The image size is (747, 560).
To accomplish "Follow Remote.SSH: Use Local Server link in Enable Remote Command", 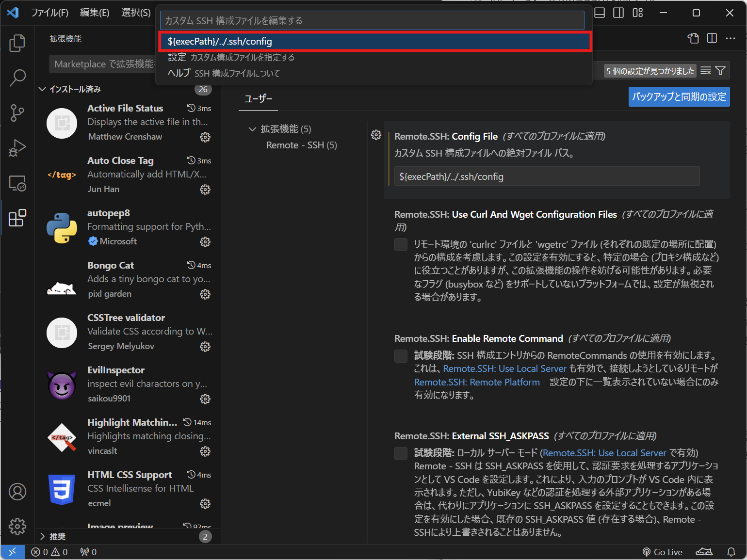I will pyautogui.click(x=504, y=368).
